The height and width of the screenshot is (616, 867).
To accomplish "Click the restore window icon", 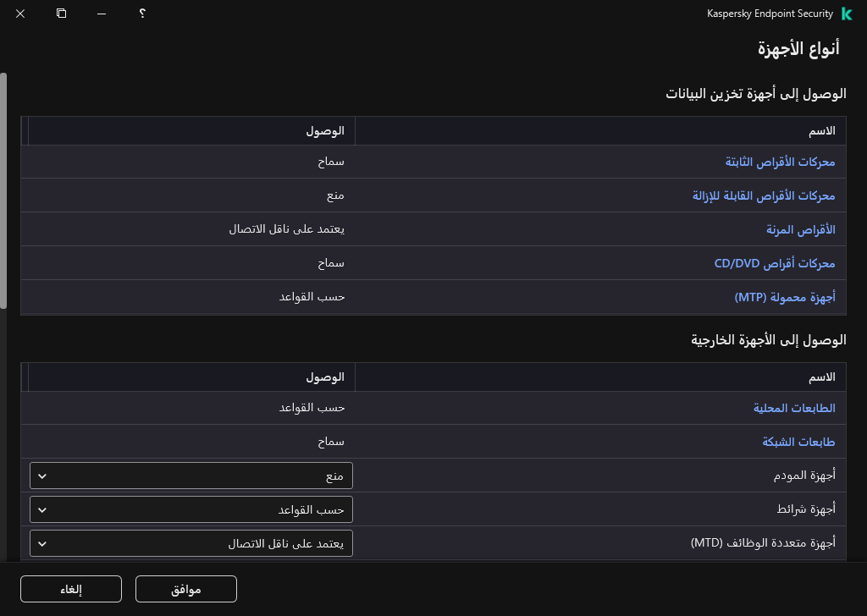I will pyautogui.click(x=60, y=14).
